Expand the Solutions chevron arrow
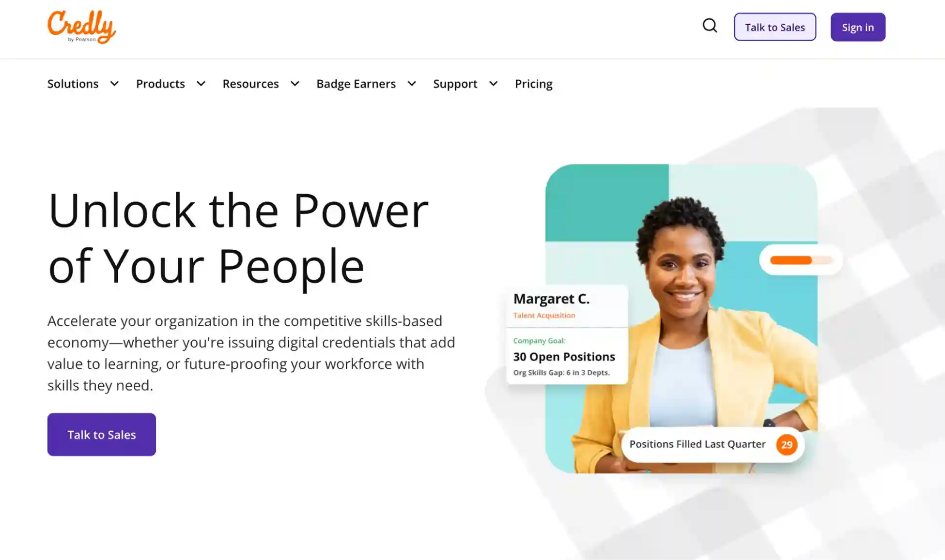 point(114,84)
